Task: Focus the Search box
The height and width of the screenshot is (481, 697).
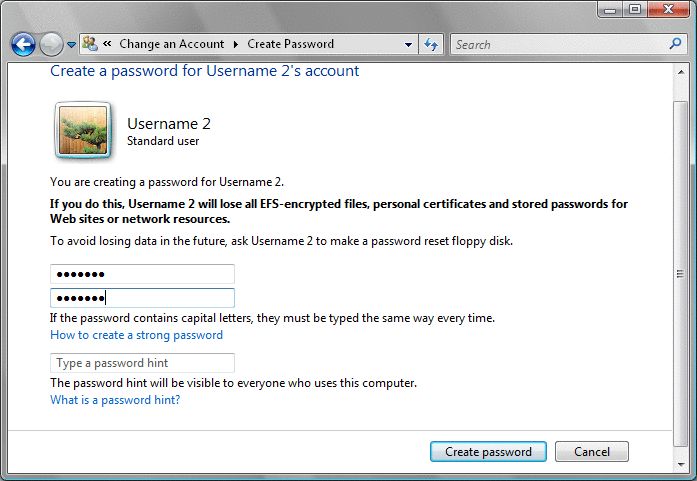Action: tap(555, 44)
